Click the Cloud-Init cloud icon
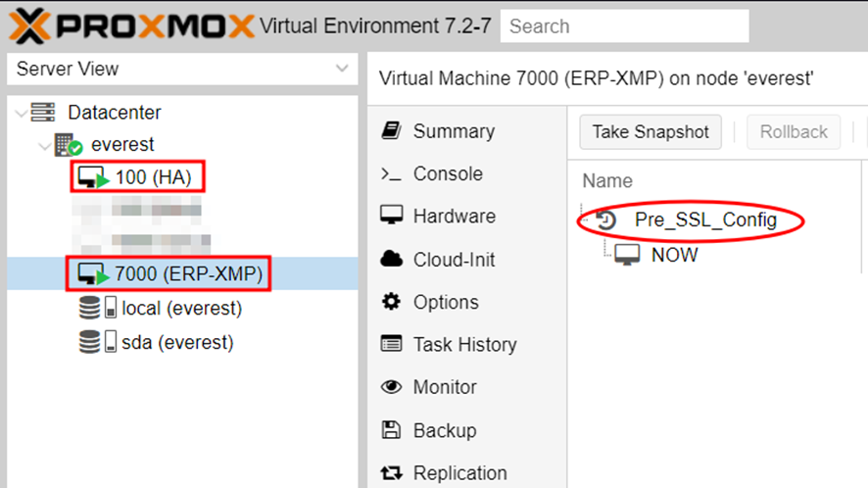This screenshot has width=868, height=488. point(391,258)
